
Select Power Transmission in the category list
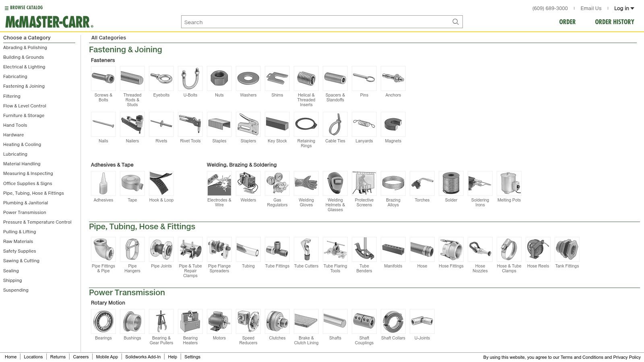click(25, 212)
